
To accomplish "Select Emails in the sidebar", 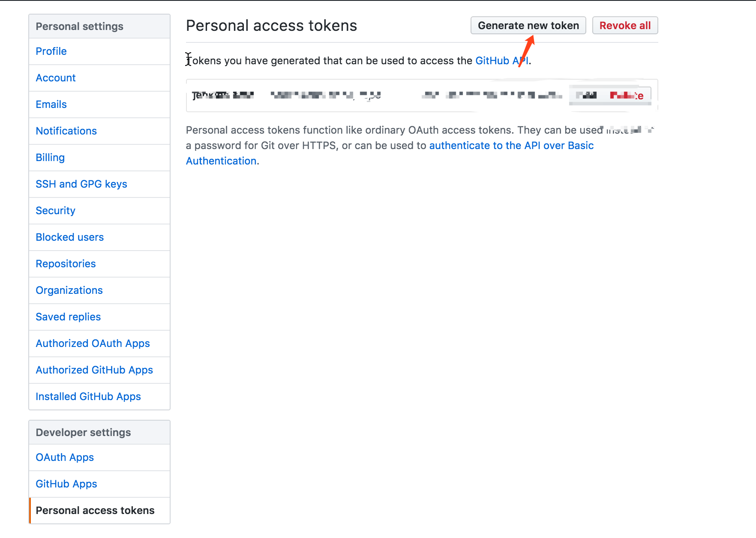I will 51,105.
